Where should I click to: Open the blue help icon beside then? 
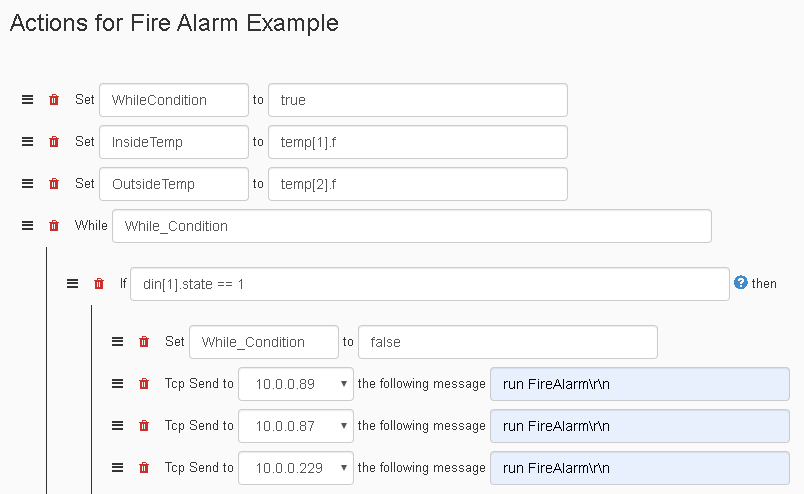point(740,283)
